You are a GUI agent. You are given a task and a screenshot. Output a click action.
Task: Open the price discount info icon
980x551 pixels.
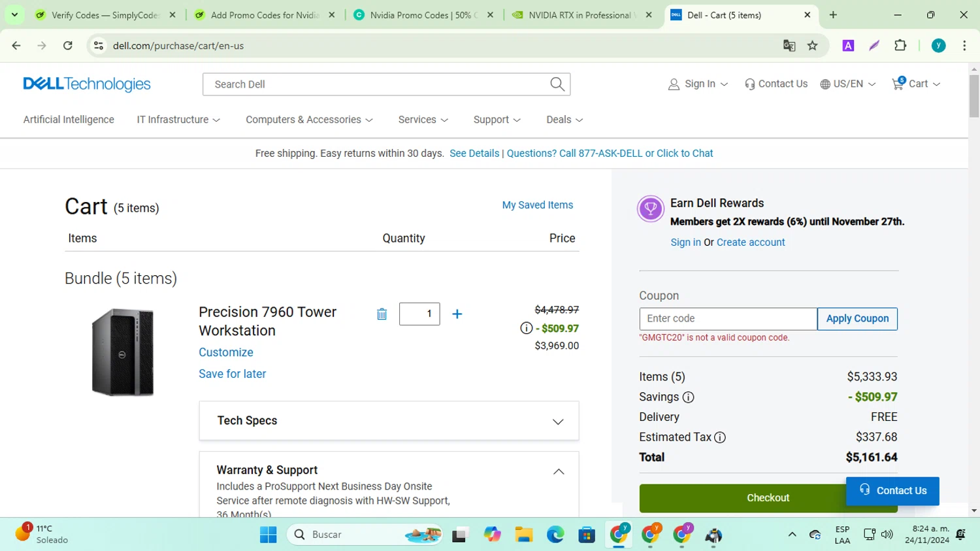click(526, 328)
